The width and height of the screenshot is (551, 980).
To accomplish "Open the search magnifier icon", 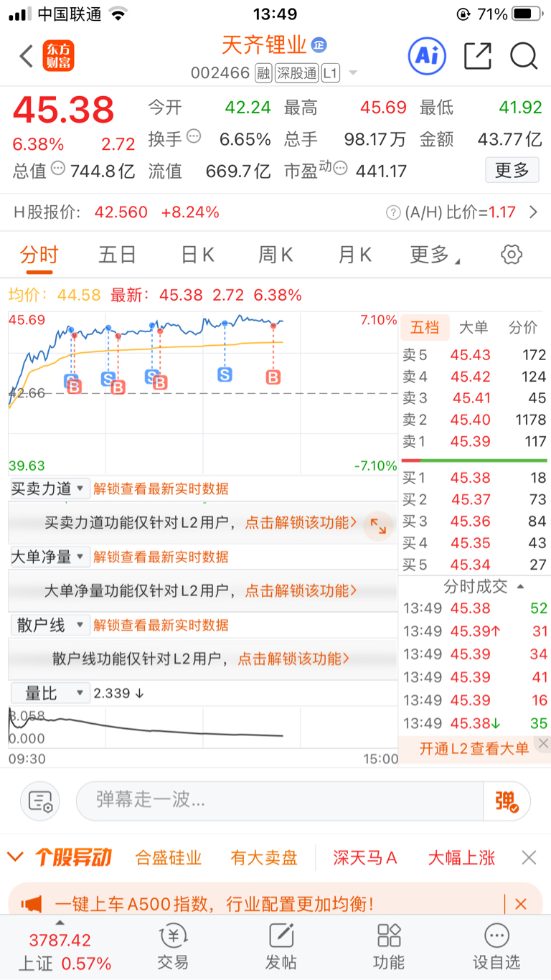I will point(524,56).
